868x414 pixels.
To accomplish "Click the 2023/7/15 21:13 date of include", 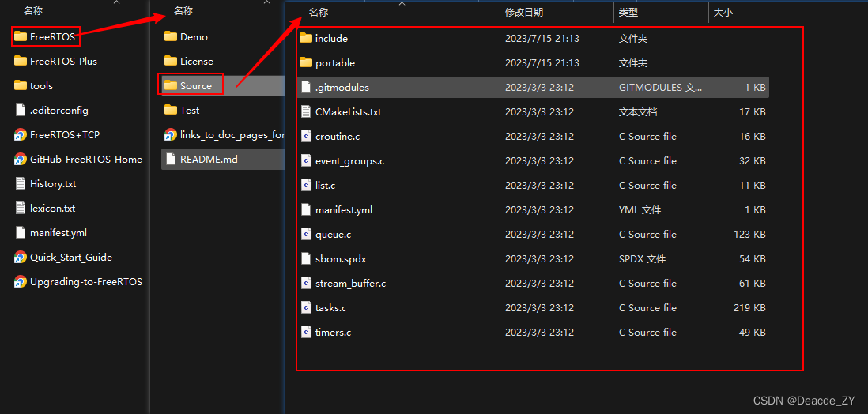I will (542, 39).
